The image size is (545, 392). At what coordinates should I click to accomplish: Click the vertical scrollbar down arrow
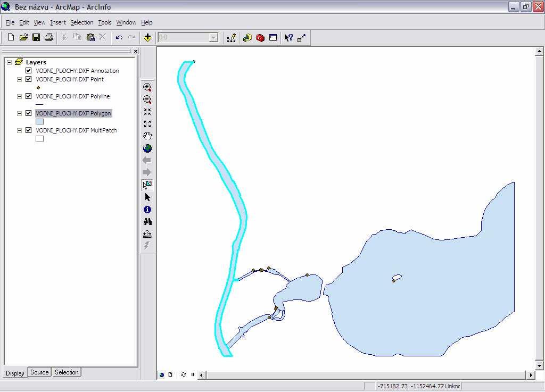(x=539, y=365)
